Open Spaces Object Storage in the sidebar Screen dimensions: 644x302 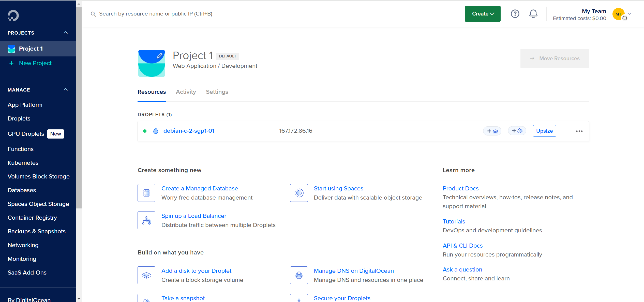[38, 204]
